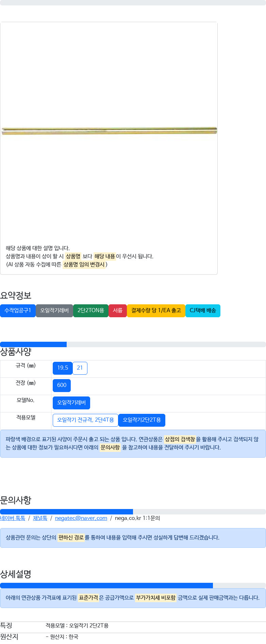
Task: Choose 오일작기2단2T용 applicable model
Action: pos(142,420)
